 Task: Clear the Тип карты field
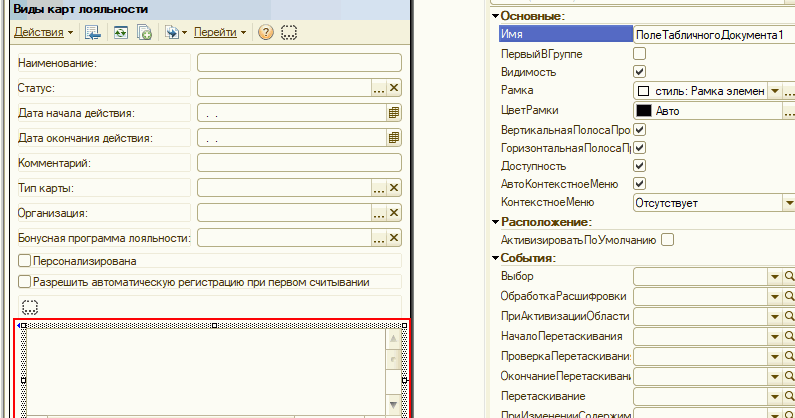(x=394, y=188)
